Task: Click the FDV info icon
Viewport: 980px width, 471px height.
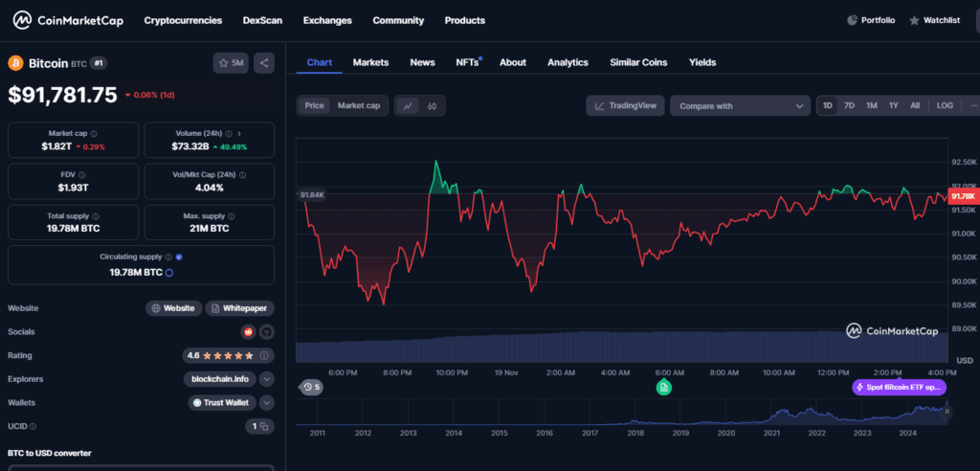Action: 82,175
